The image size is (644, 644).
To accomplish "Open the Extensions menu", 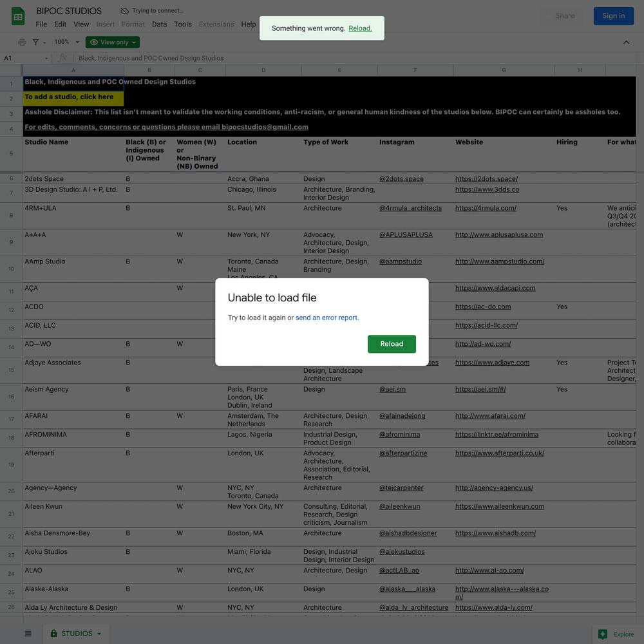I will pyautogui.click(x=216, y=24).
